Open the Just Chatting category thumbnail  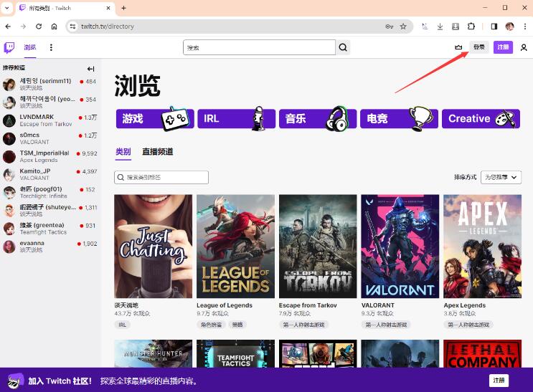tap(154, 246)
